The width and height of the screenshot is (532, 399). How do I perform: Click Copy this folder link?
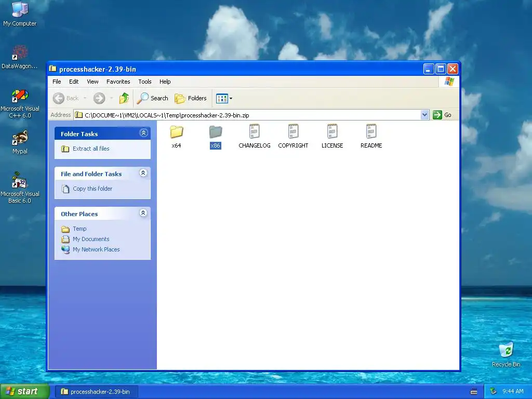(x=92, y=189)
